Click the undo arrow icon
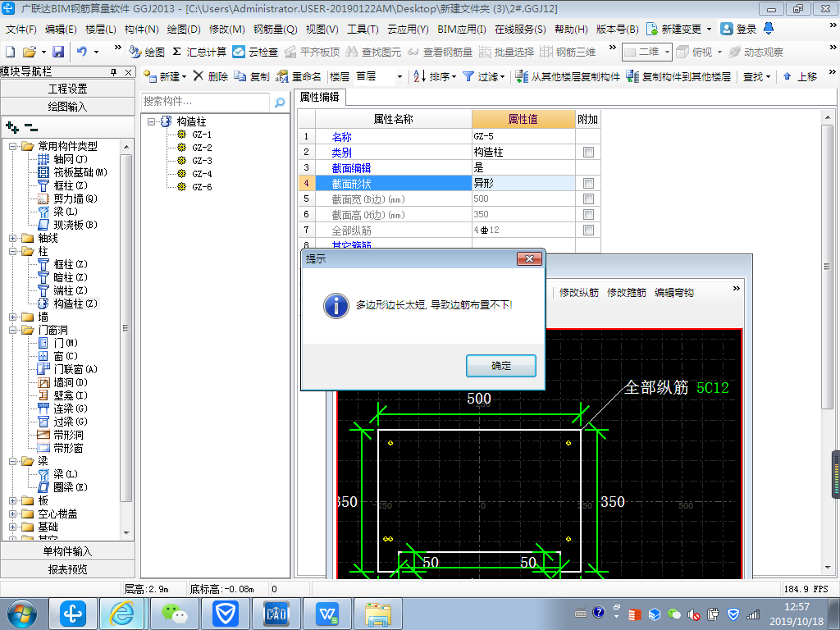Screen dimensions: 840x630 point(81,52)
